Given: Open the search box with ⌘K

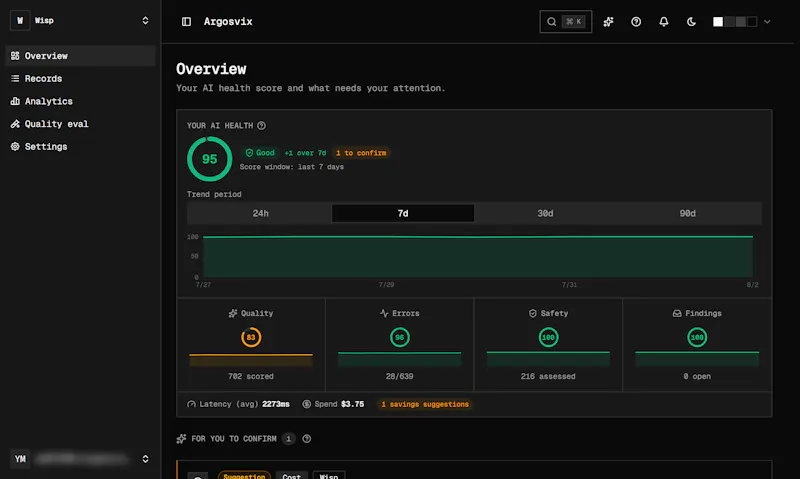Looking at the screenshot, I should coord(566,21).
